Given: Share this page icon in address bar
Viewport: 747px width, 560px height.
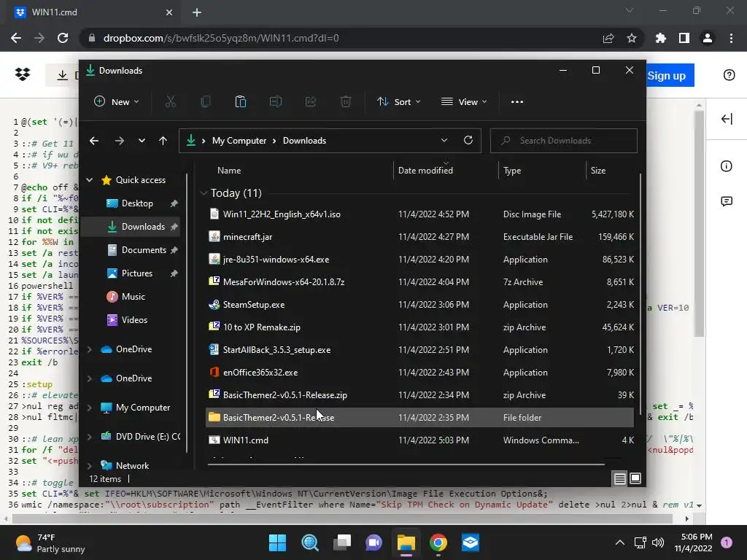Looking at the screenshot, I should coord(608,38).
